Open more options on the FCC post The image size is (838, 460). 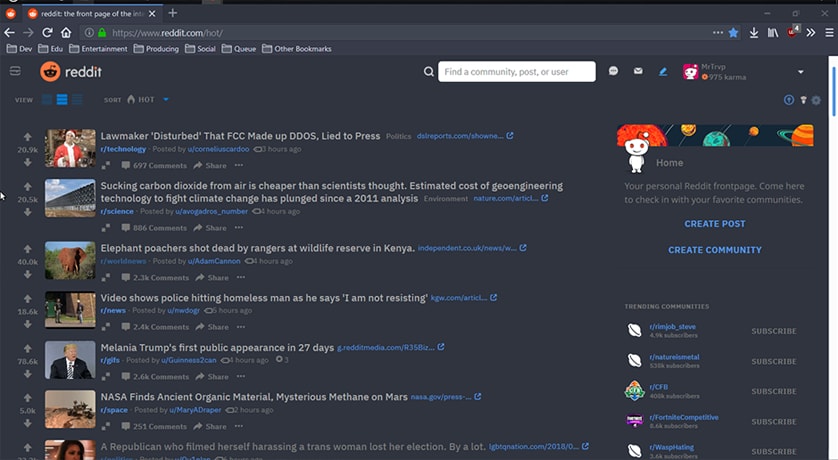pos(239,165)
